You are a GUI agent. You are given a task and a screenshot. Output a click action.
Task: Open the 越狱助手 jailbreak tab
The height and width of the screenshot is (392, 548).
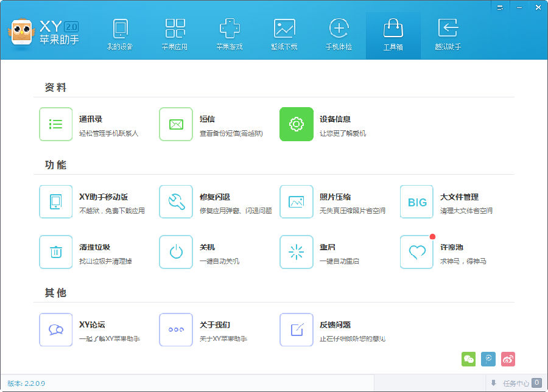(x=448, y=35)
